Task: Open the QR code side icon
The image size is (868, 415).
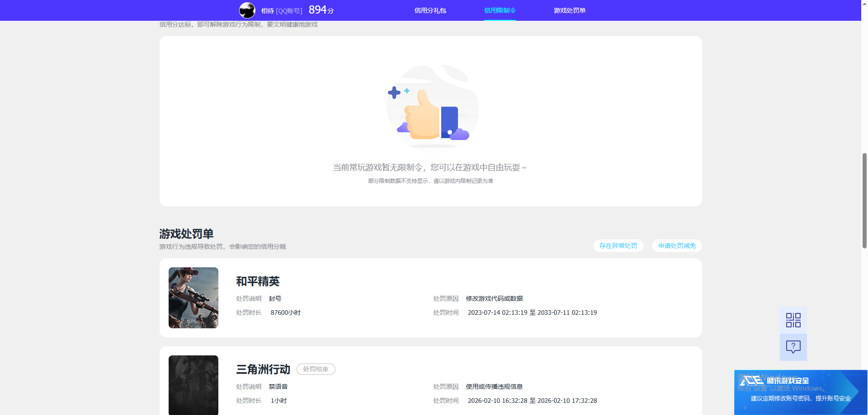Action: 793,320
